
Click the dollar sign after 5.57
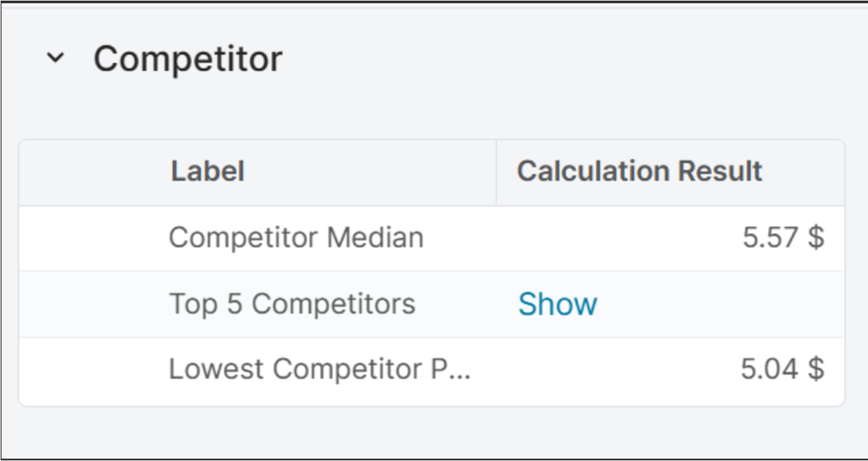point(816,238)
